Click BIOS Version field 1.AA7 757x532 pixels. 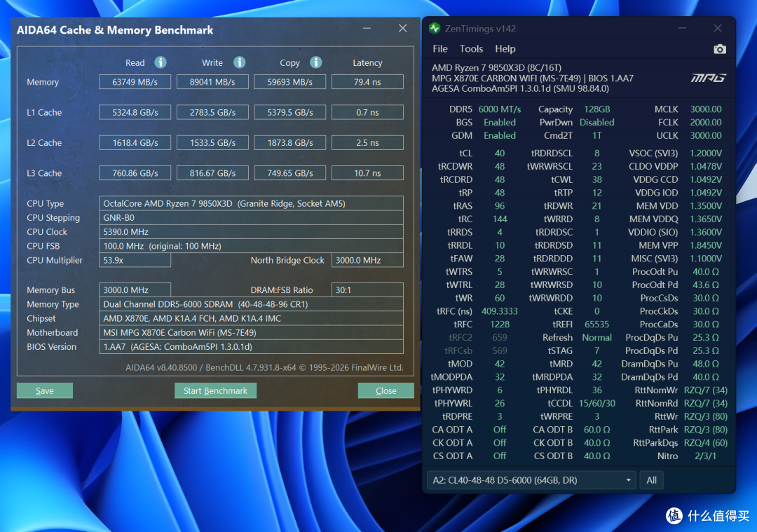251,347
